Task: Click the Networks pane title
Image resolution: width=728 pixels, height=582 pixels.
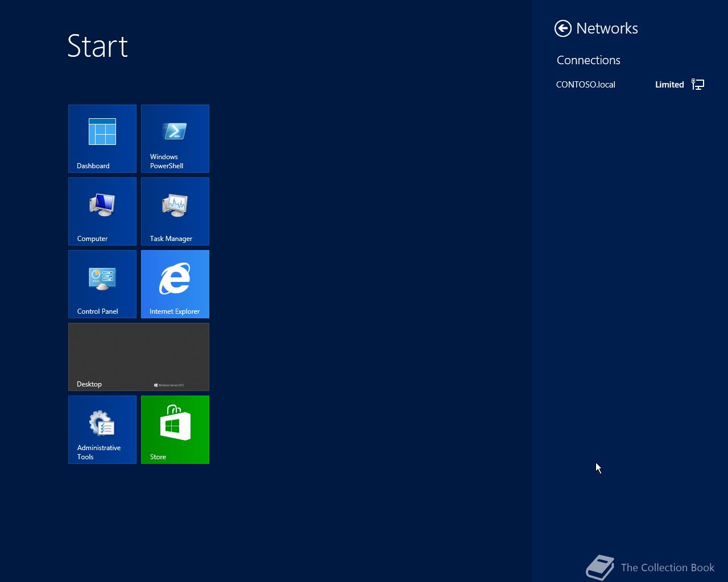Action: coord(607,28)
